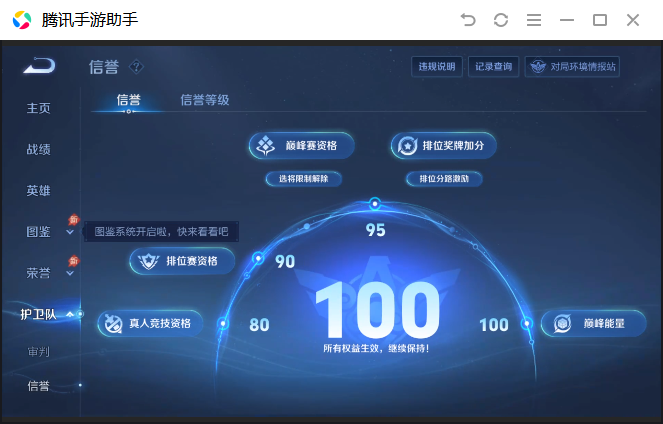Click the 新 badge on 图鉴

[x=74, y=219]
